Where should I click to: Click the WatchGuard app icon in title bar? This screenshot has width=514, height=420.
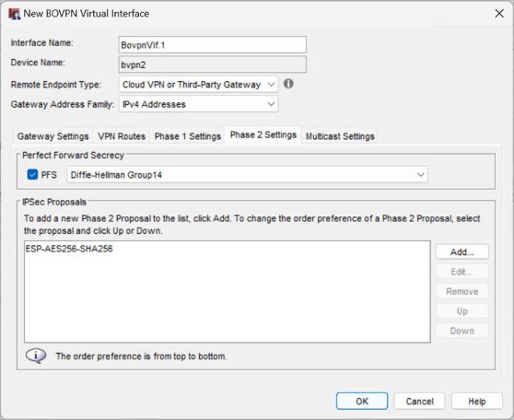pyautogui.click(x=14, y=14)
